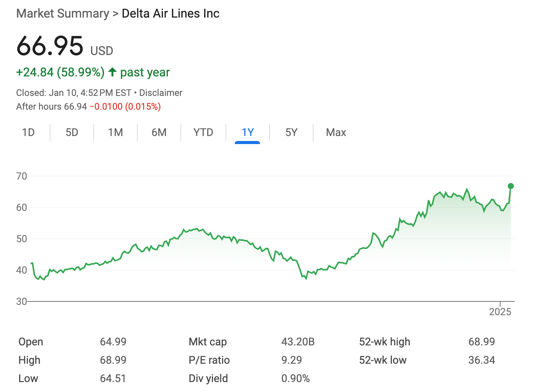Click the Closed: Jan 10, 4:52 PM EST text
This screenshot has height=392, width=533.
point(74,93)
